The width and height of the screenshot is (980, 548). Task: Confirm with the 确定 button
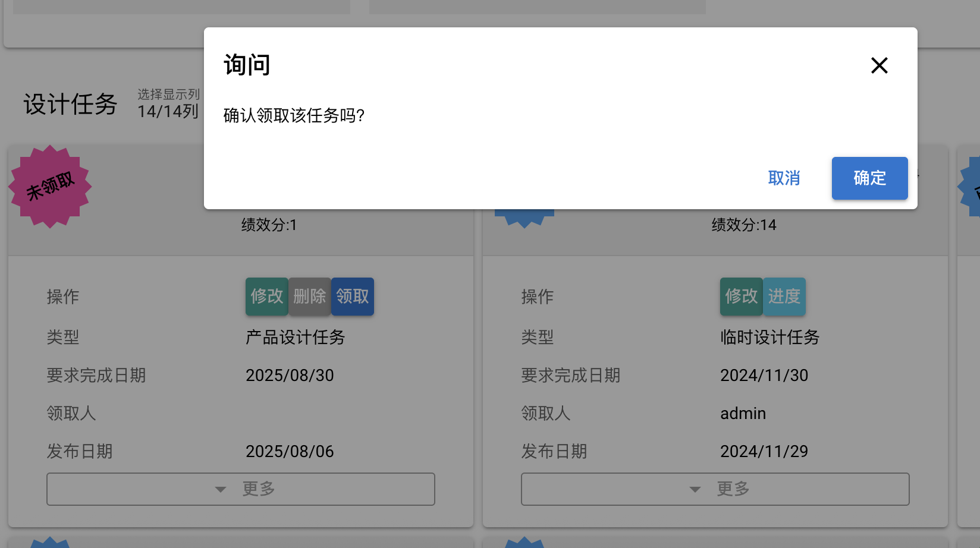[x=869, y=178]
